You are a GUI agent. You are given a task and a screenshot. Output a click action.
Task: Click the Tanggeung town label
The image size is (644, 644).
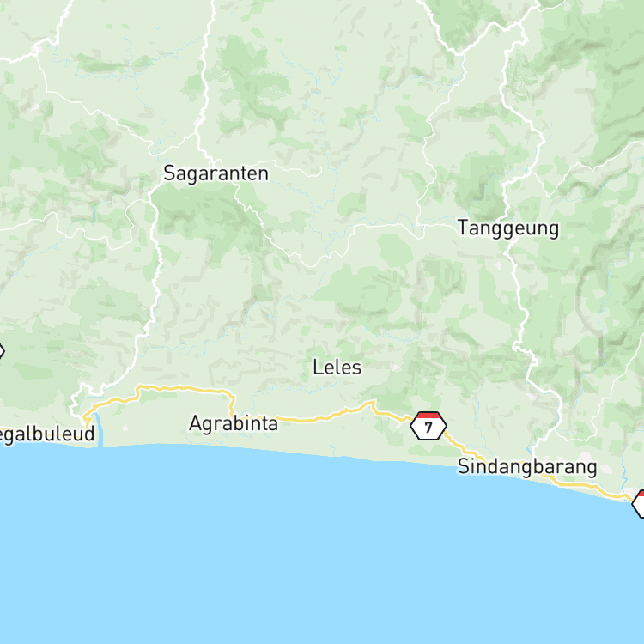click(x=508, y=228)
